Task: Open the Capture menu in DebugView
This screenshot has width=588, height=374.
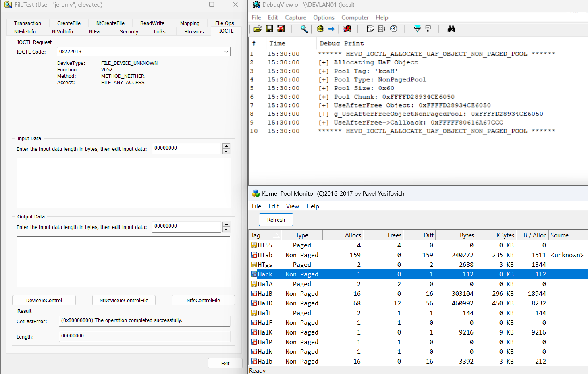Action: 295,17
